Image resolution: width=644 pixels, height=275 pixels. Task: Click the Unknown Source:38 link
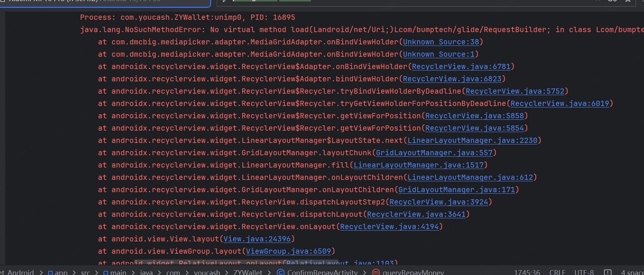[441, 42]
